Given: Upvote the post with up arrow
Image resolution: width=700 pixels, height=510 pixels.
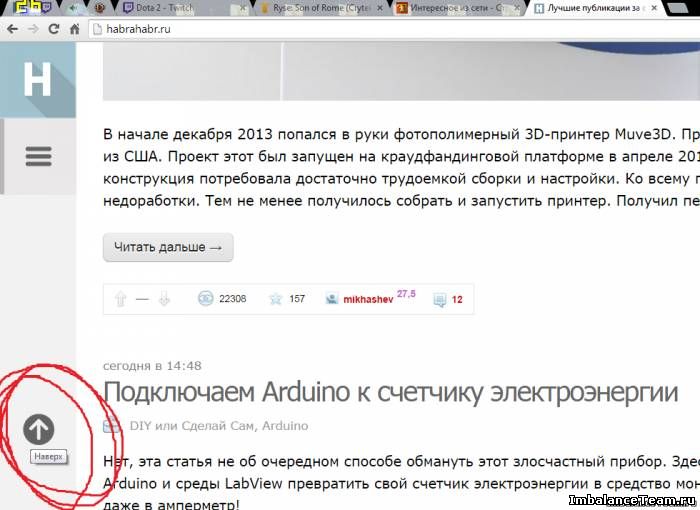Looking at the screenshot, I should pyautogui.click(x=121, y=299).
